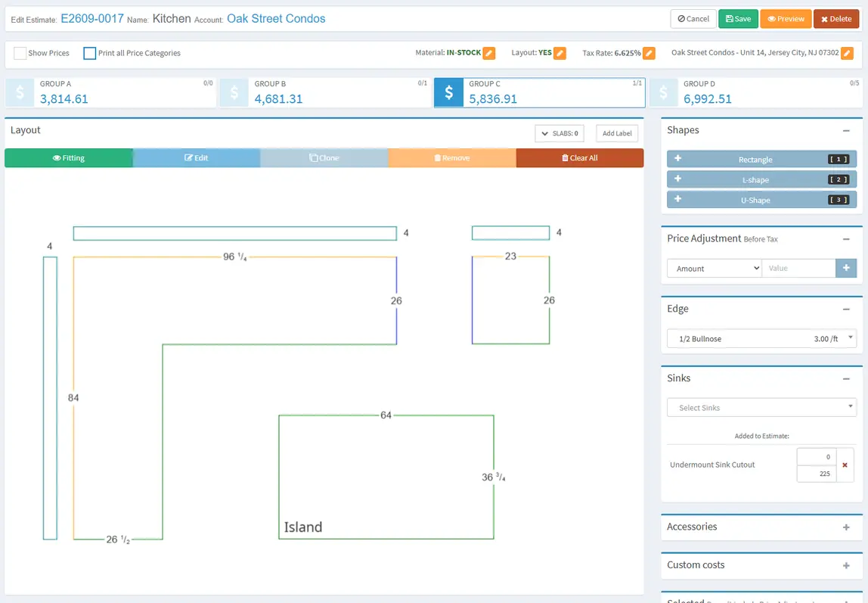The width and height of the screenshot is (868, 603).
Task: Click the U-Shape button label
Action: pyautogui.click(x=755, y=200)
